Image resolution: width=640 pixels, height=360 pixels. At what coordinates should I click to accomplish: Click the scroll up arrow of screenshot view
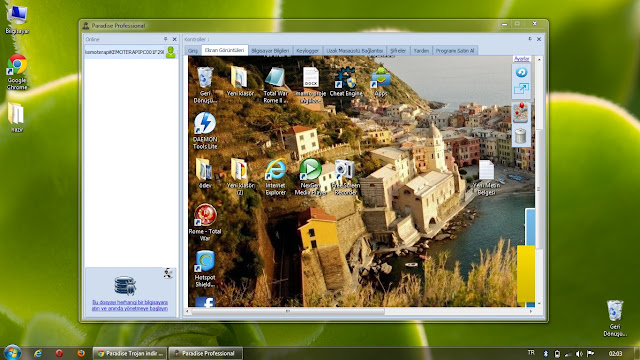(x=539, y=60)
